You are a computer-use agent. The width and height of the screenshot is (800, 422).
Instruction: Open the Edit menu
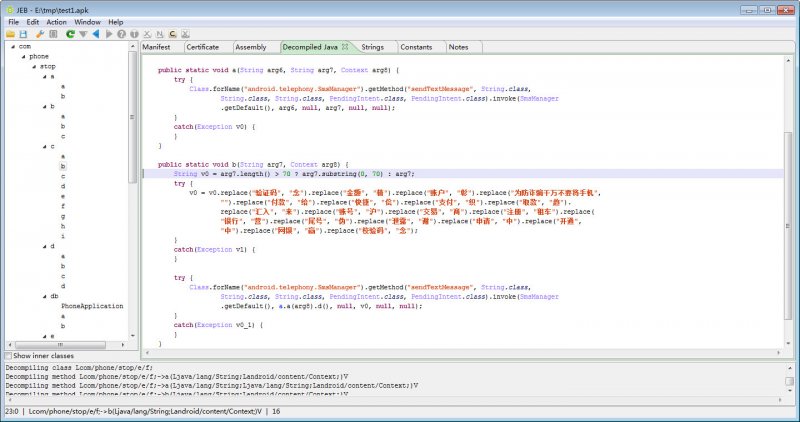tap(33, 22)
